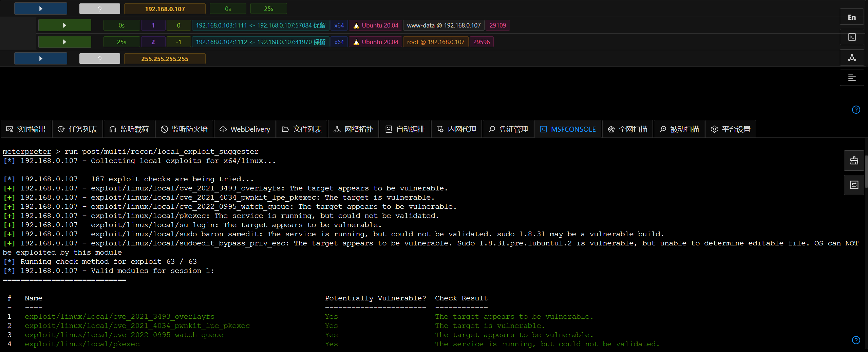Expand the 192.168.0.107 host row arrow
Screen dimensions: 868x352
click(x=41, y=8)
